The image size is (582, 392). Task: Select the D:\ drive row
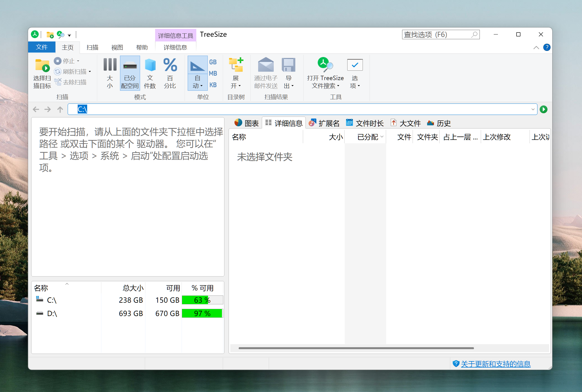click(128, 314)
